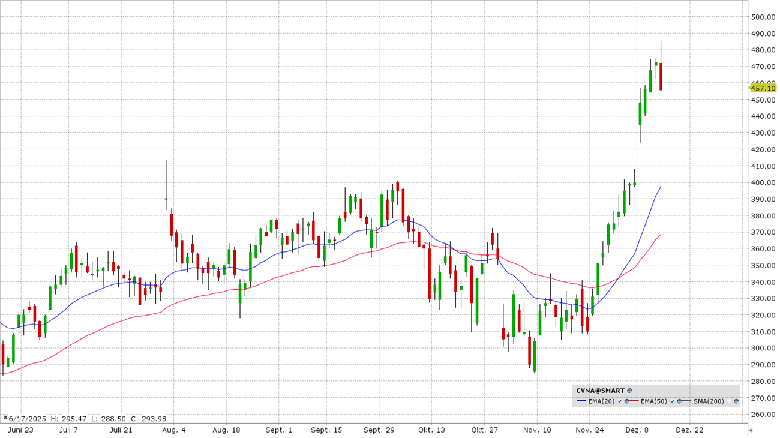Click the 380.00 price axis label
Viewport: 780px width, 438px height.
tap(764, 216)
